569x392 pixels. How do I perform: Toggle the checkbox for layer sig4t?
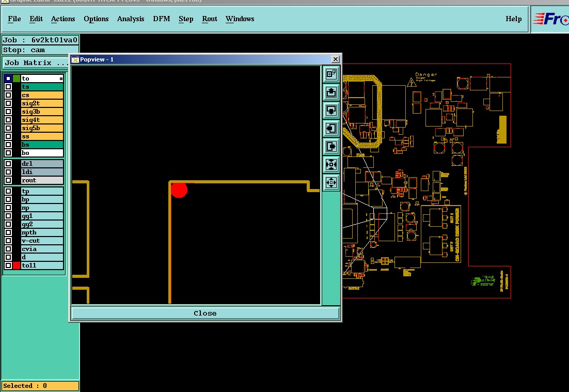8,120
